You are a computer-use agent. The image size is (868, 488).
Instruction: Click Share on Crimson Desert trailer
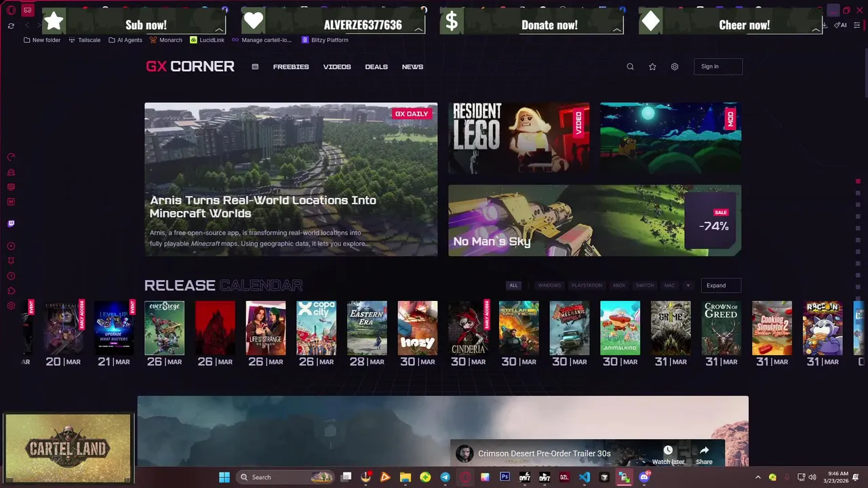click(x=704, y=455)
